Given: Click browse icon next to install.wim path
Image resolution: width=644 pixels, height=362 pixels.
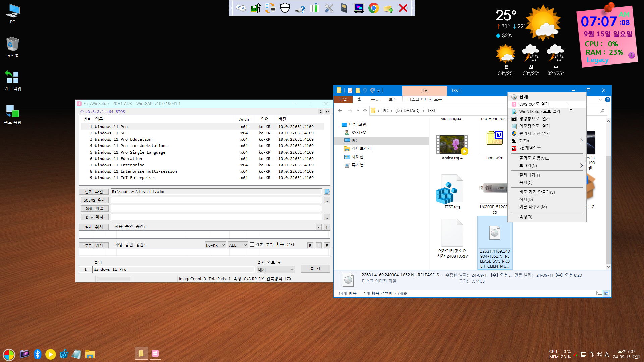Looking at the screenshot, I should pyautogui.click(x=327, y=192).
